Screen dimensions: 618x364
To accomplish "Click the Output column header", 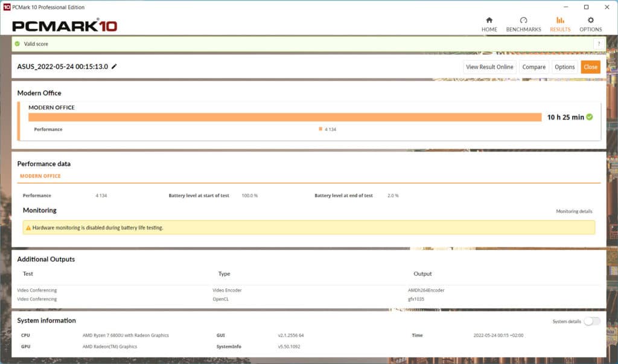I will pos(422,273).
